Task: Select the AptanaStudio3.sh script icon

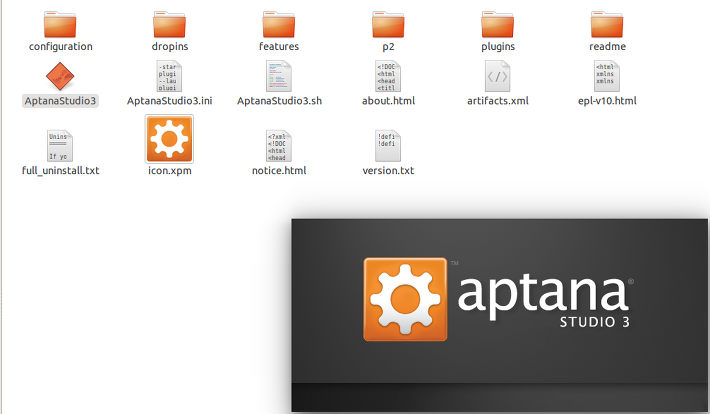Action: 279,77
